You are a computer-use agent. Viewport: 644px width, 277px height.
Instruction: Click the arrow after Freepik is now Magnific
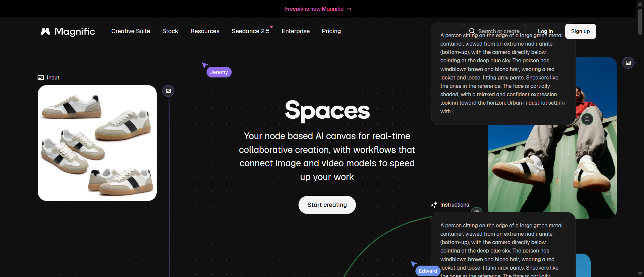click(x=349, y=9)
